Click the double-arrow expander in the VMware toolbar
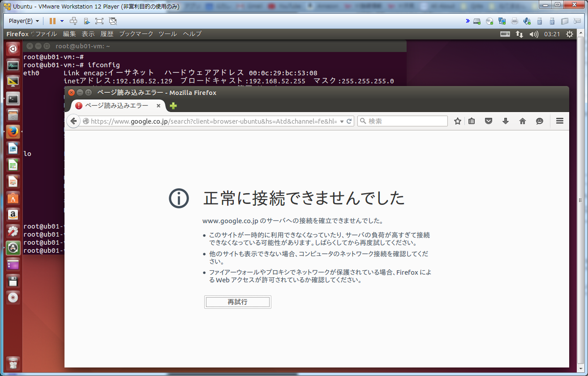588x376 pixels. [468, 21]
